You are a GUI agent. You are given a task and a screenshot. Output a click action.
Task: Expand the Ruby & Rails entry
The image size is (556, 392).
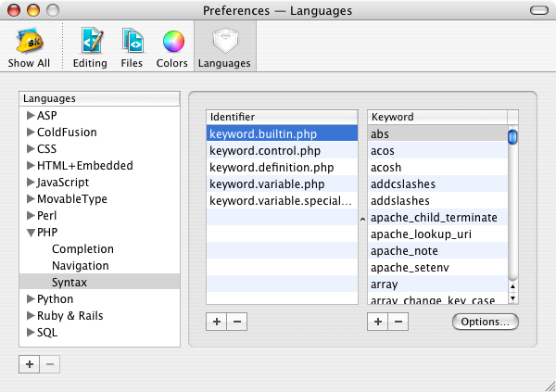tap(31, 316)
